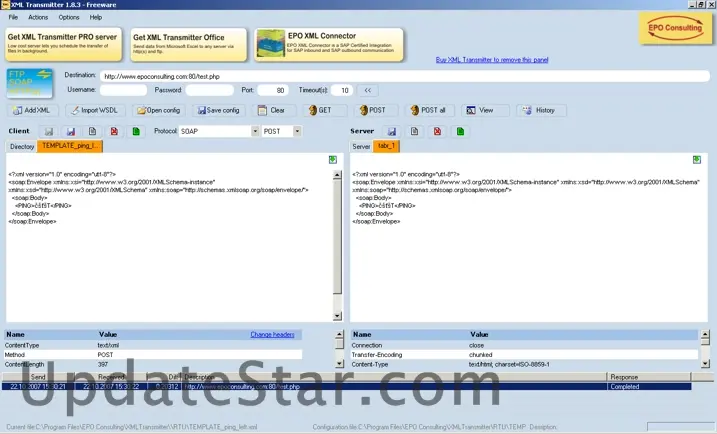Select the Content-Type text/html row
The height and width of the screenshot is (434, 717).
524,364
